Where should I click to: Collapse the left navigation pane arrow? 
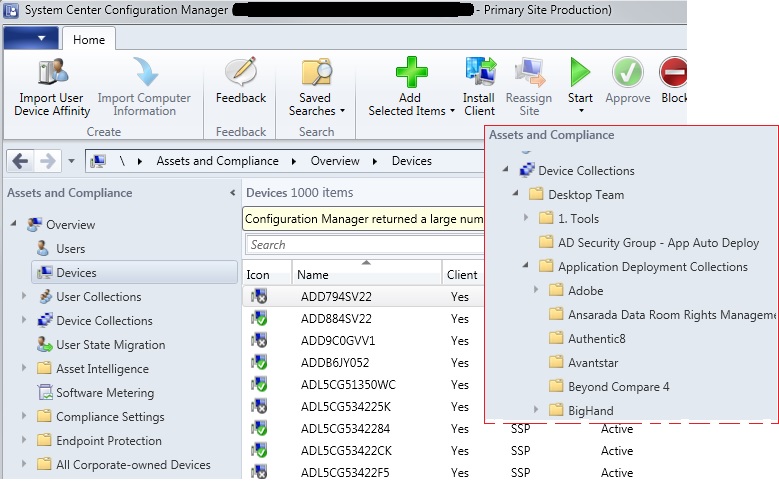point(233,193)
